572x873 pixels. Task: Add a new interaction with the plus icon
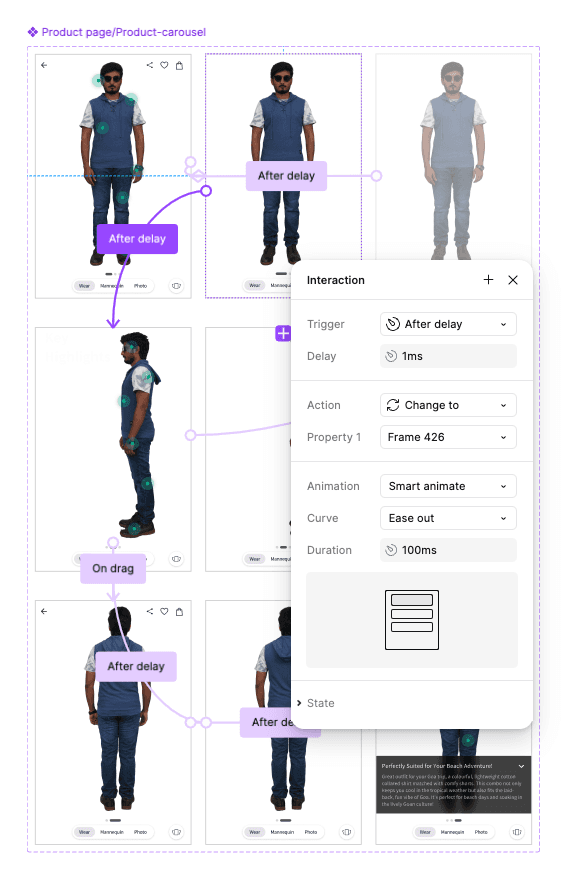point(488,279)
